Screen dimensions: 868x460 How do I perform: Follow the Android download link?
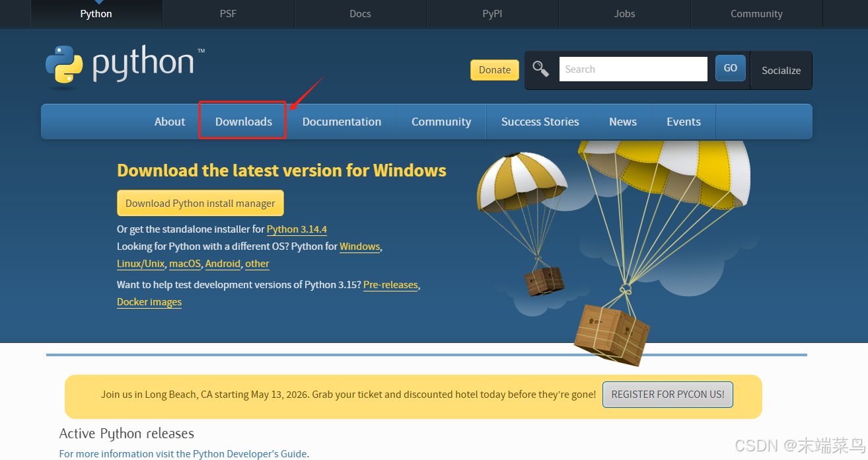pos(223,264)
